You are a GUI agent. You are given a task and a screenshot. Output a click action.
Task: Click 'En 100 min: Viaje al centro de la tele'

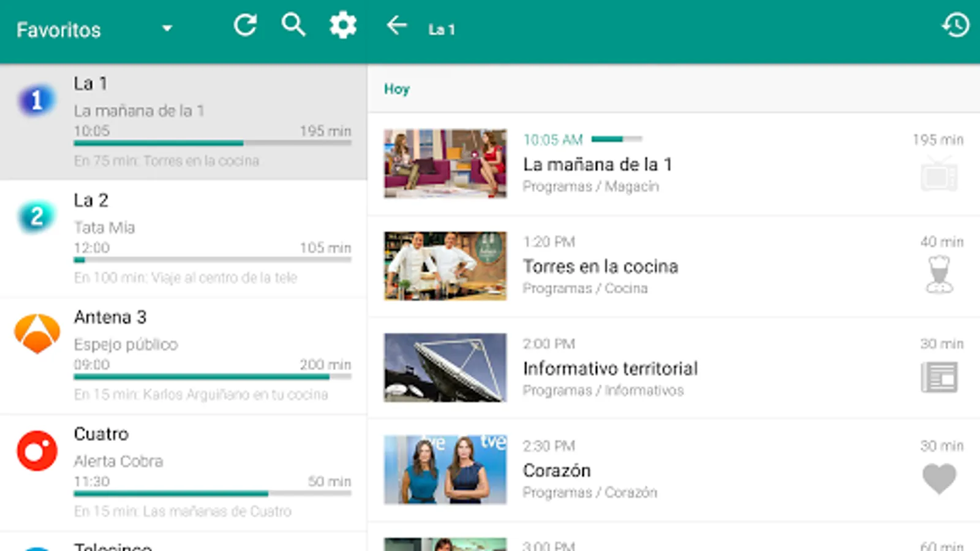coord(186,278)
